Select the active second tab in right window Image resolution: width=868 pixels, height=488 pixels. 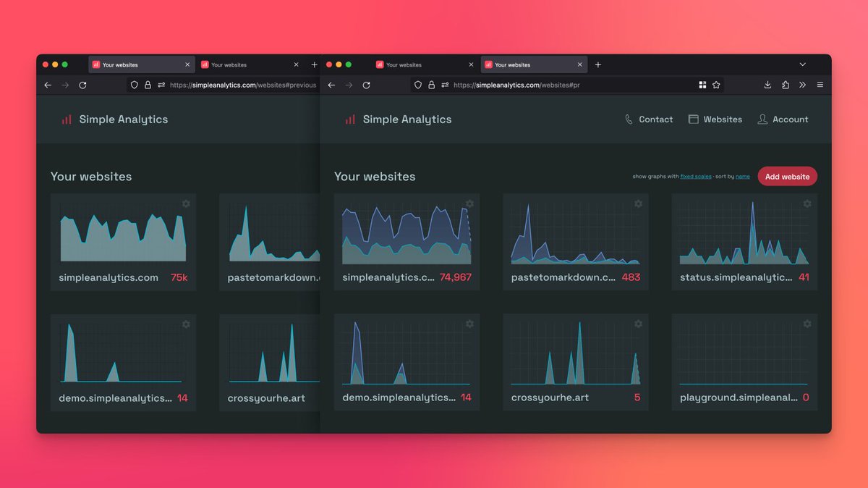click(533, 64)
